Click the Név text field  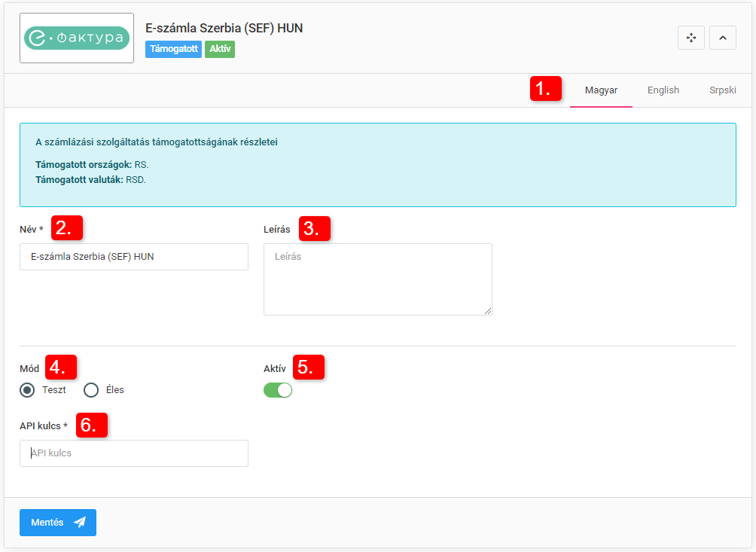click(x=134, y=257)
